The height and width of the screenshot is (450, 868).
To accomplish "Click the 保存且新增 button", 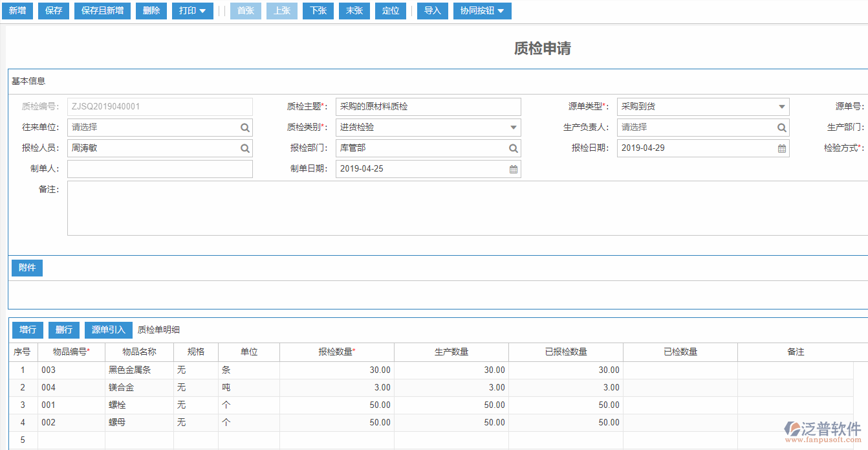I will 102,11.
